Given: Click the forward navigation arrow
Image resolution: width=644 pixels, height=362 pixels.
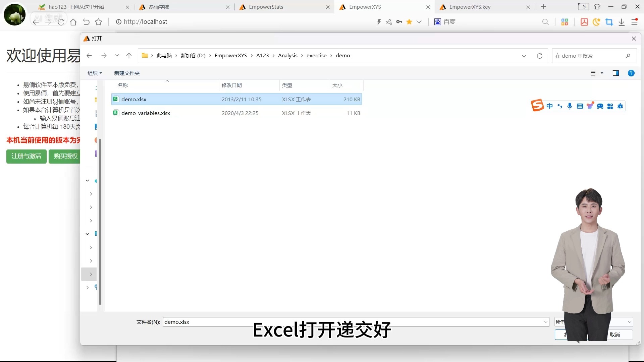Looking at the screenshot, I should coord(104,55).
